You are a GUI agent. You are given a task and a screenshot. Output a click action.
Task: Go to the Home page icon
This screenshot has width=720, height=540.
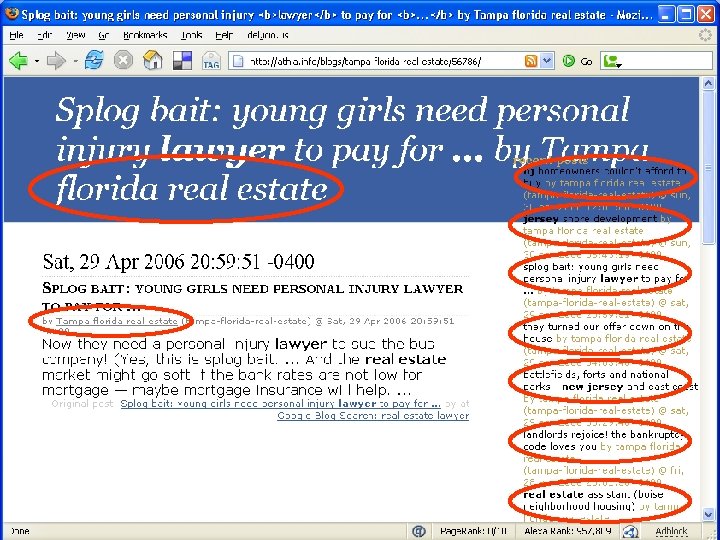(x=153, y=60)
